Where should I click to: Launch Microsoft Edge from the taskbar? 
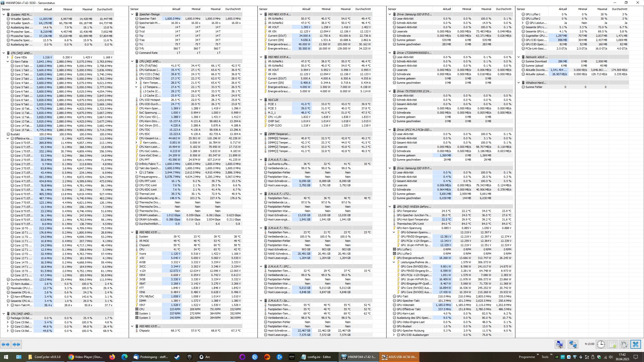point(124,357)
